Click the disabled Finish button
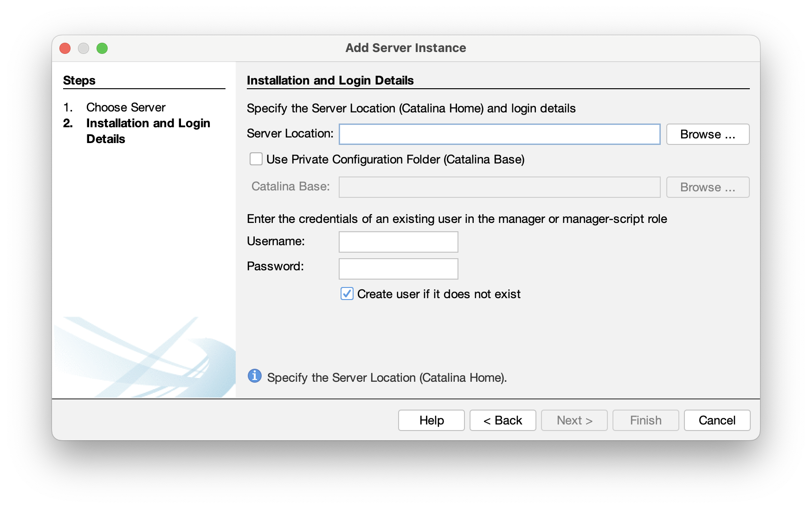The image size is (812, 509). (645, 420)
